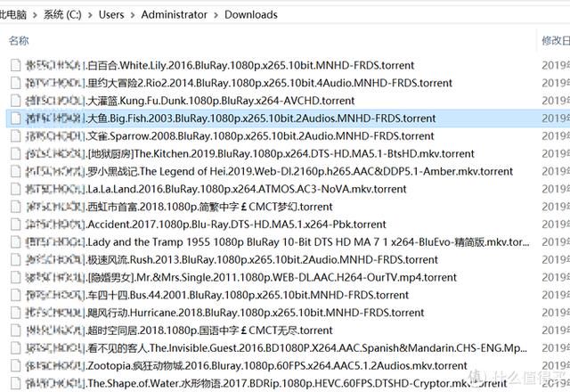Click the file icon for Rio2.2014 torrent
Image resolution: width=570 pixels, height=392 pixels.
(x=15, y=83)
